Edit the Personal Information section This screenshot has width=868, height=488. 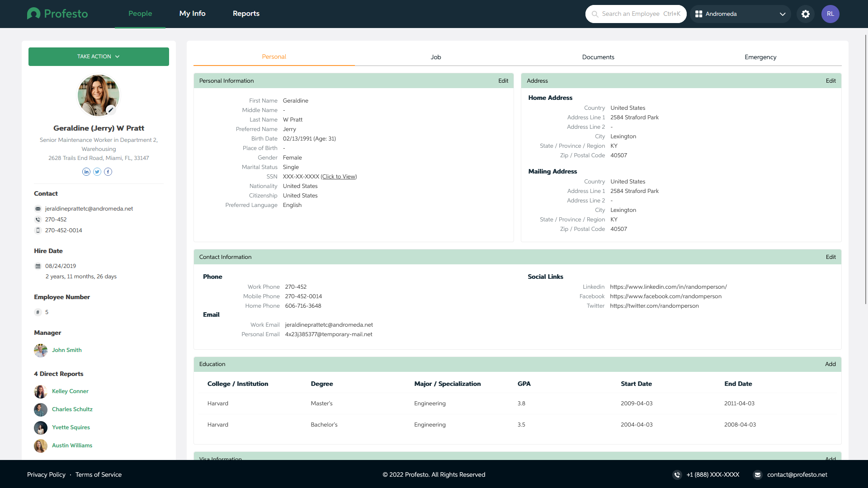(x=503, y=81)
